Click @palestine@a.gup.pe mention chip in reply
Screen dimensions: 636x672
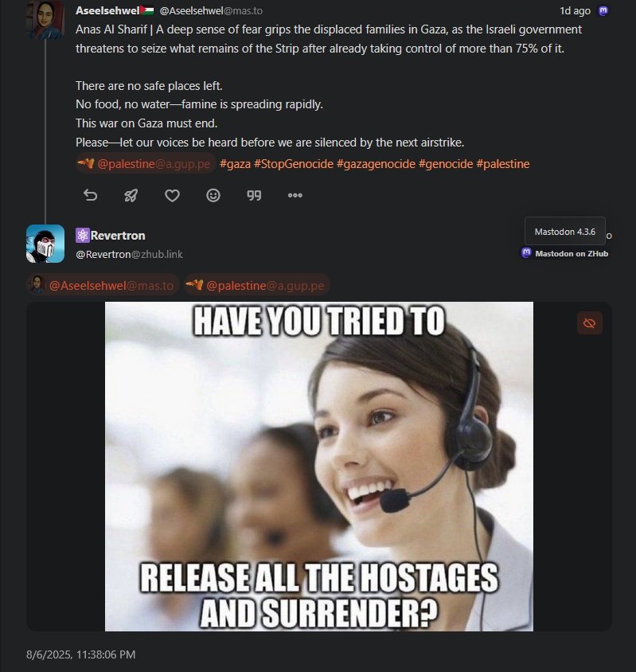(257, 285)
